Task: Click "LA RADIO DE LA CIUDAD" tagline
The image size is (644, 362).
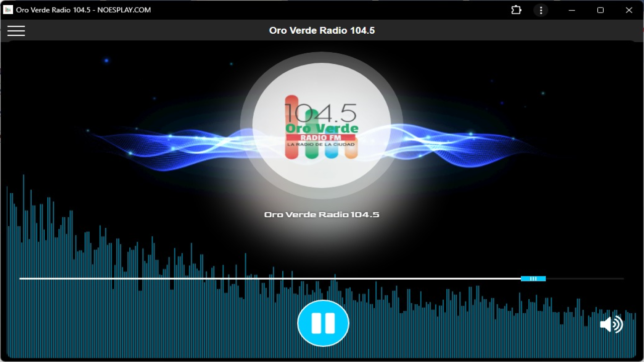Action: coord(320,145)
